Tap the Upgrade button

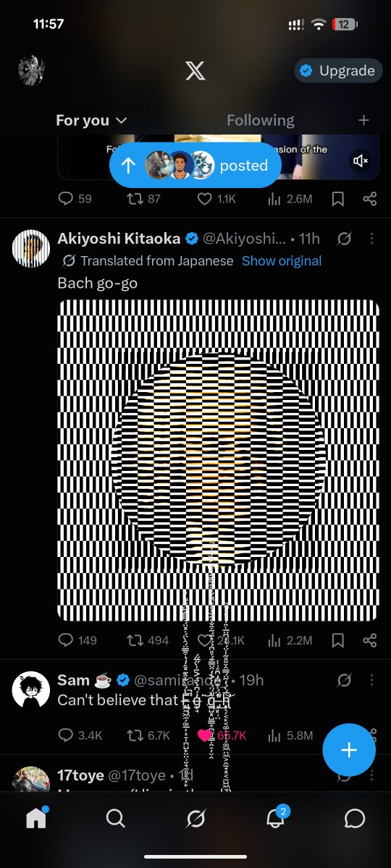click(x=338, y=70)
